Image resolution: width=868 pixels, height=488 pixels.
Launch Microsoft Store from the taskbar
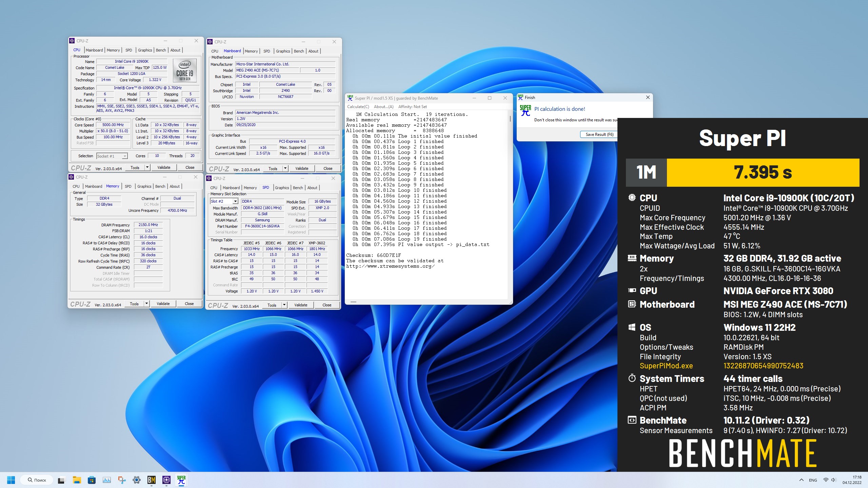(92, 480)
